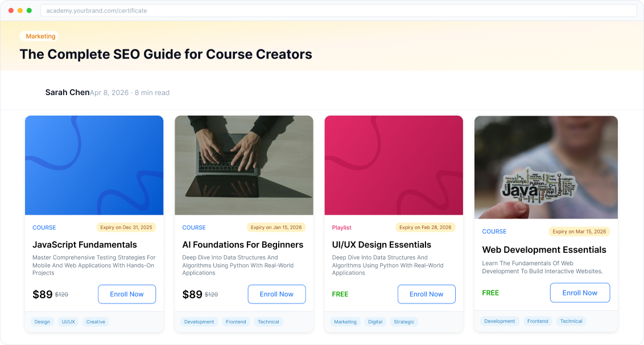The image size is (644, 345).
Task: Select the Design tag on the first card
Action: coord(42,322)
